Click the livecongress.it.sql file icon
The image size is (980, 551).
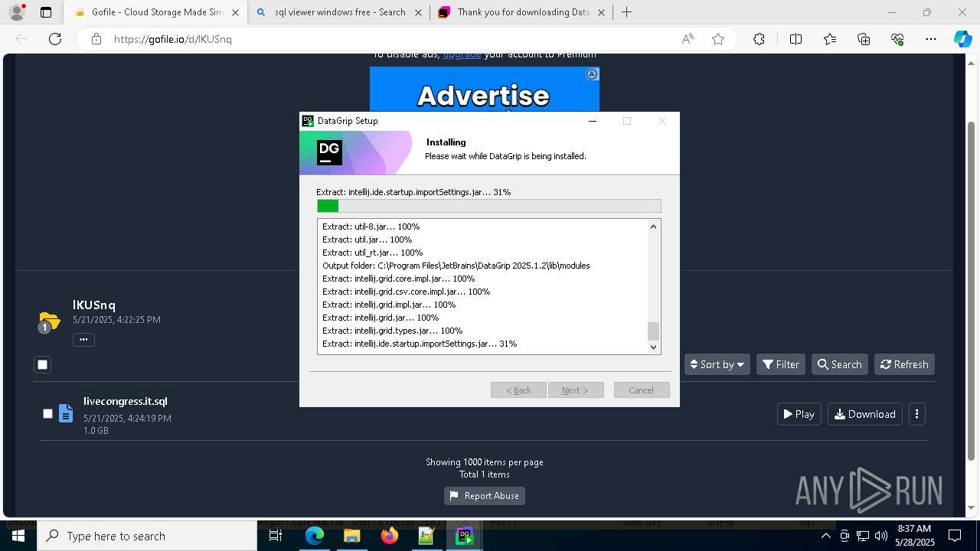(67, 413)
